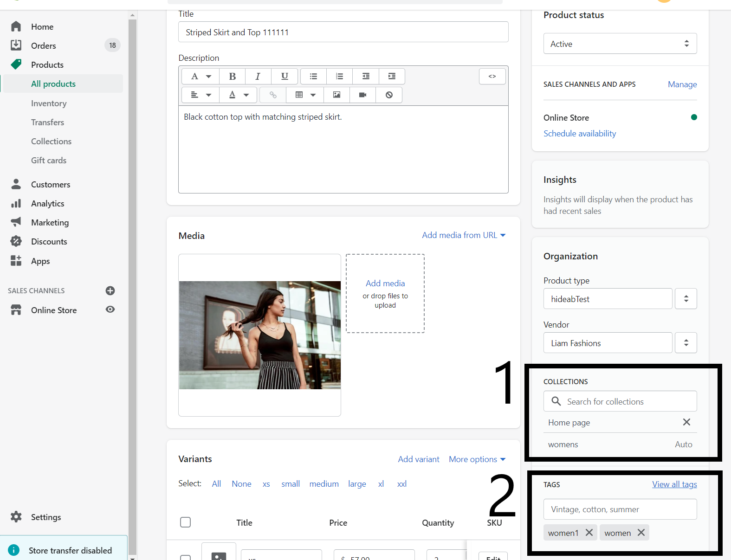Insert video into the description
Image resolution: width=731 pixels, height=560 pixels.
(x=362, y=95)
